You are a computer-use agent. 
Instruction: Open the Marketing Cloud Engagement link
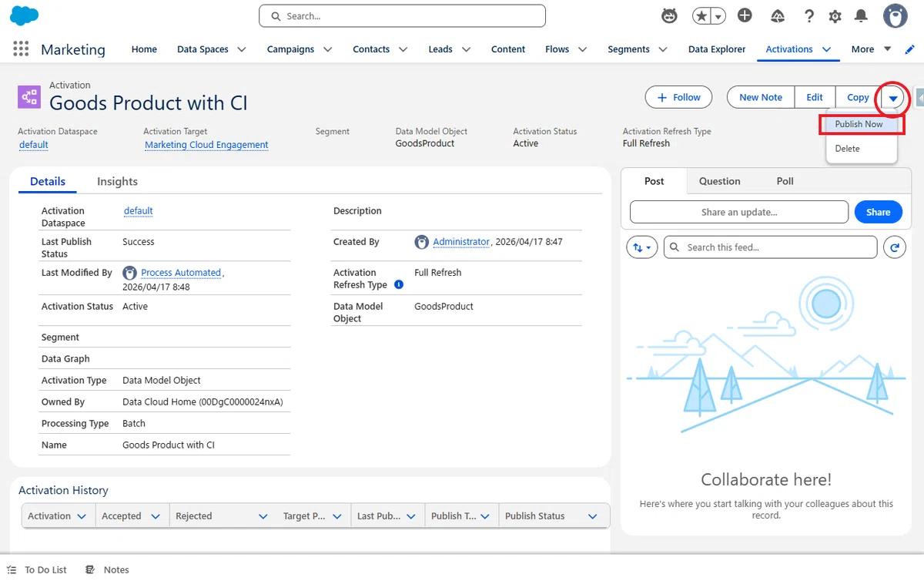(206, 145)
